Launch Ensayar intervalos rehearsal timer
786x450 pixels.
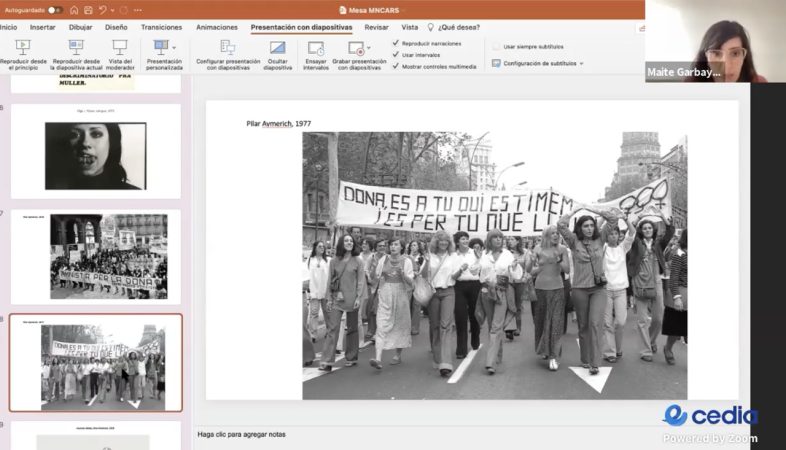tap(316, 48)
